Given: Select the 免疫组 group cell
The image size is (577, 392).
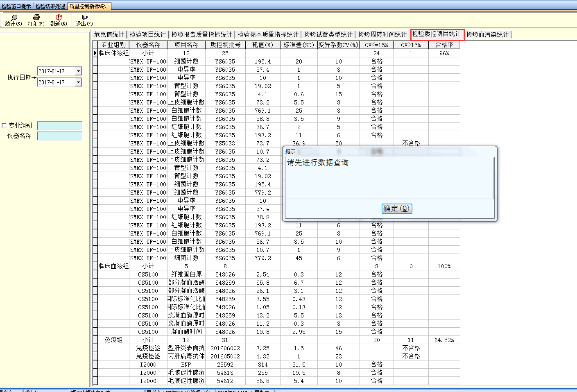Looking at the screenshot, I should pos(113,340).
